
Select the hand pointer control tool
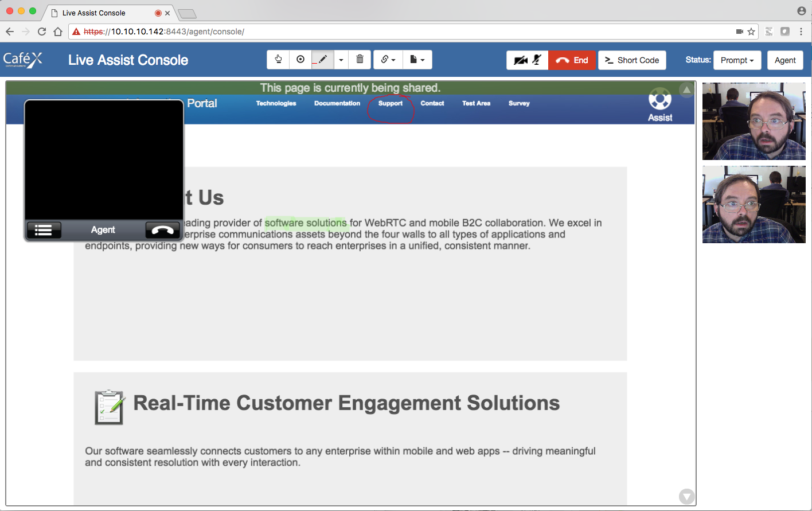pyautogui.click(x=278, y=60)
